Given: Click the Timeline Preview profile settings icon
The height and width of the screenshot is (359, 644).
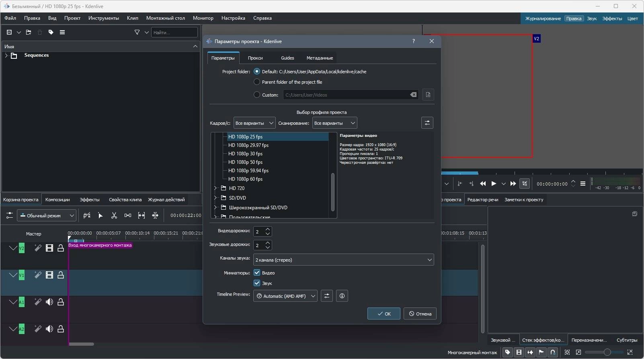Looking at the screenshot, I should tap(327, 296).
